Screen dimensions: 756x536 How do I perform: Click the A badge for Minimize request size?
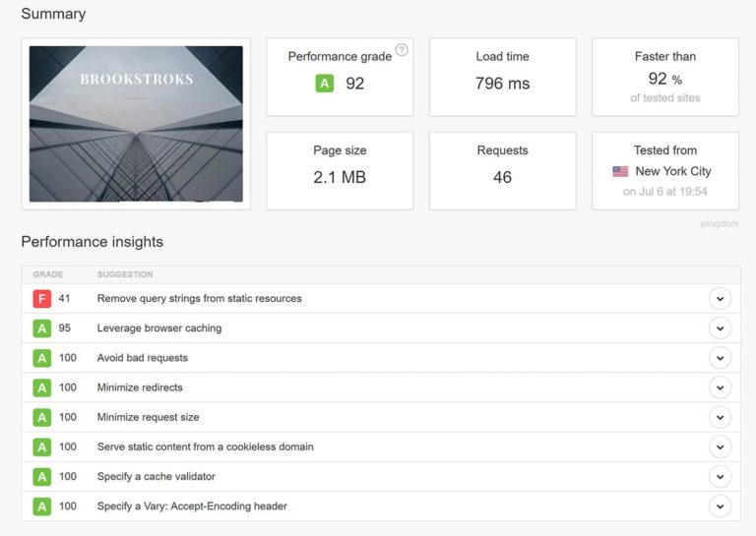42,417
